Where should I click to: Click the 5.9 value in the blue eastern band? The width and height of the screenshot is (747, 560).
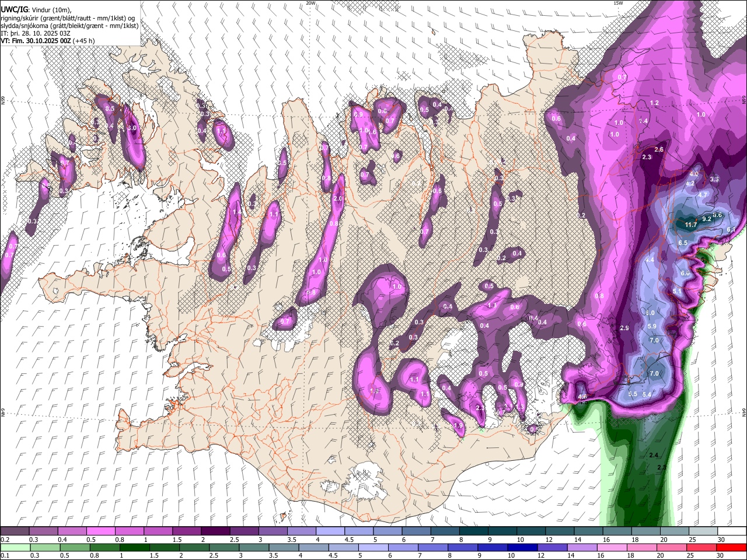pyautogui.click(x=652, y=326)
